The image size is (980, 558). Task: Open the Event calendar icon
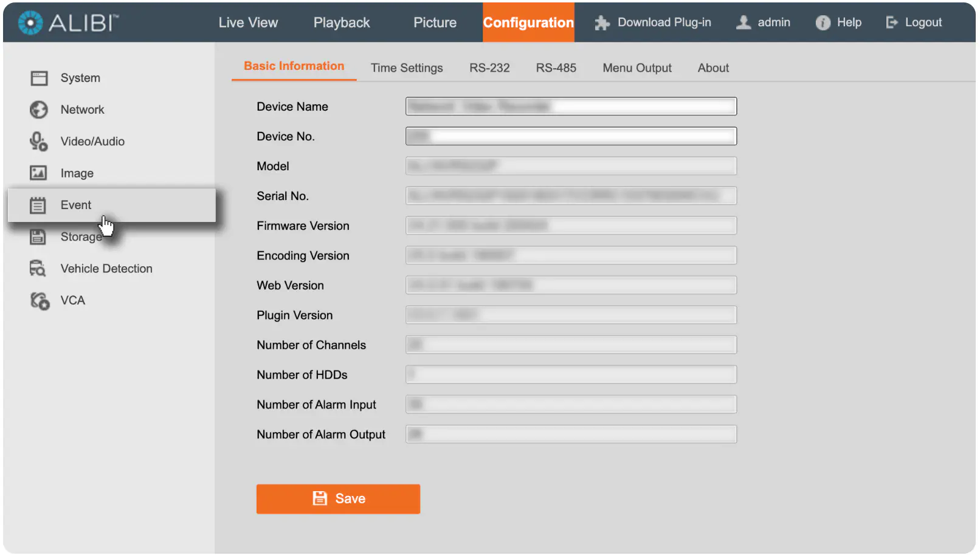pyautogui.click(x=38, y=205)
